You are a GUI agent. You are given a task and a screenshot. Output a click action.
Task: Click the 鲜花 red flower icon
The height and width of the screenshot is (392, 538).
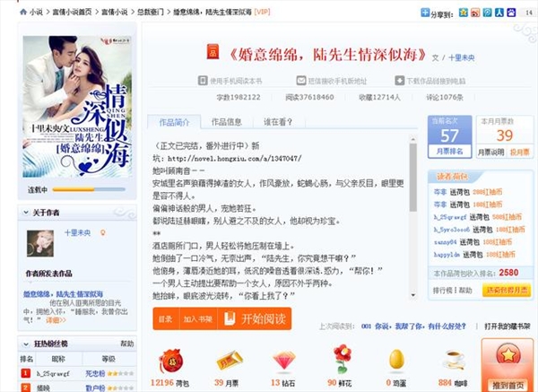click(x=342, y=360)
